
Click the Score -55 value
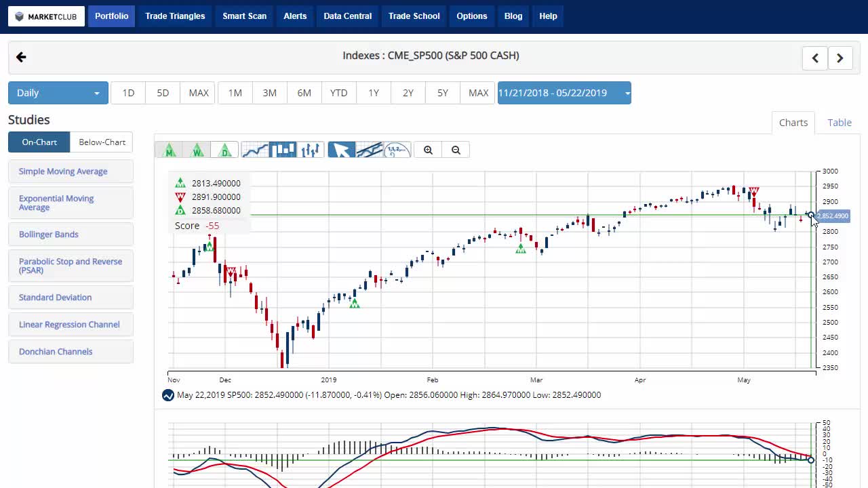pyautogui.click(x=212, y=226)
